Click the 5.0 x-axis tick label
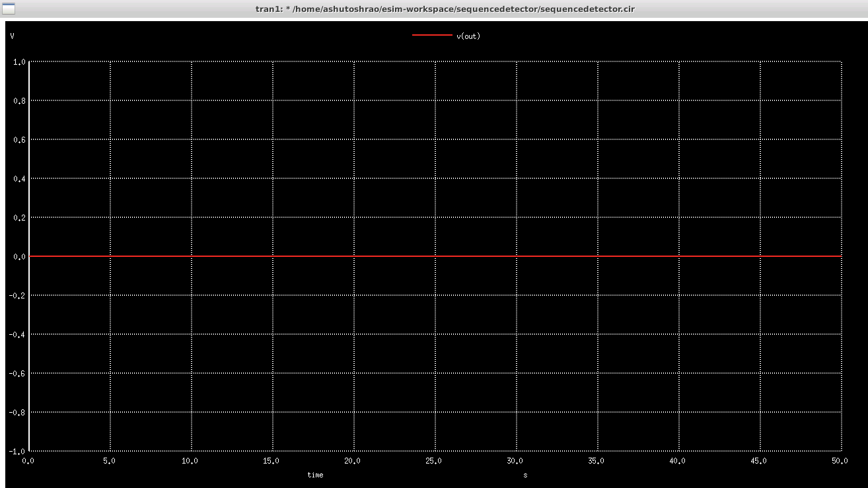 coord(110,462)
